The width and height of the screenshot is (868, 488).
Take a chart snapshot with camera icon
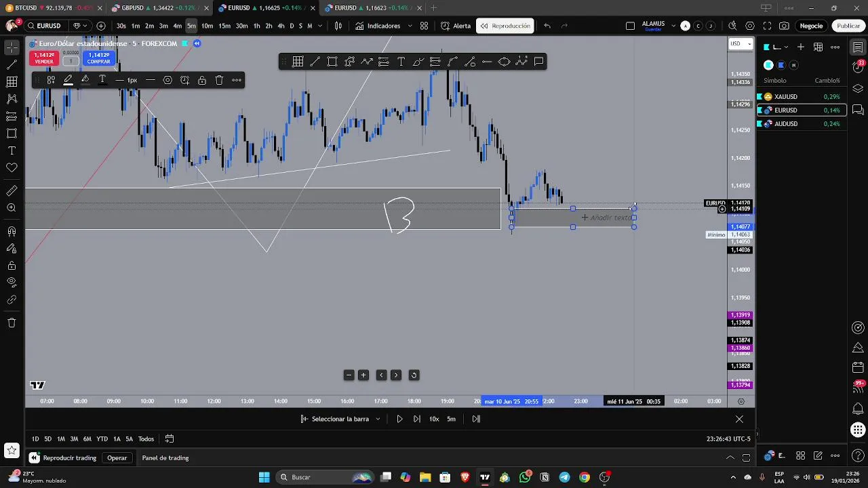784,26
